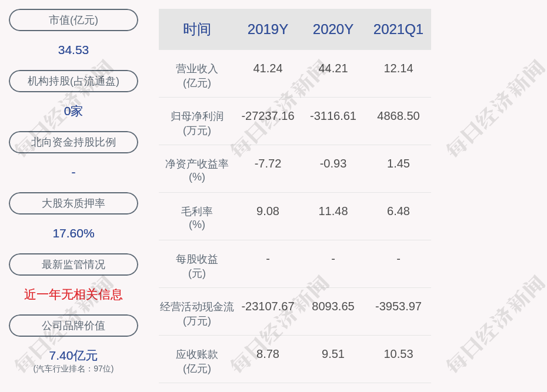Select gross margin value 6.48
Viewport: 547px width, 392px height.
click(x=398, y=211)
